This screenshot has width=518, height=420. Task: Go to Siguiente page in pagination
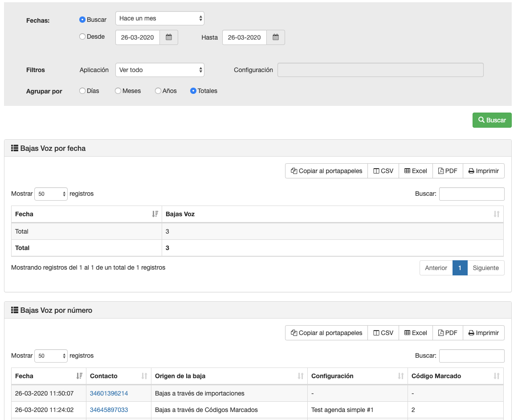click(485, 268)
